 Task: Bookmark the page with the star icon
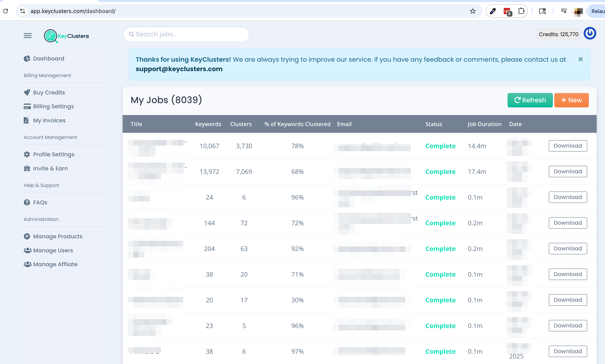pyautogui.click(x=473, y=11)
